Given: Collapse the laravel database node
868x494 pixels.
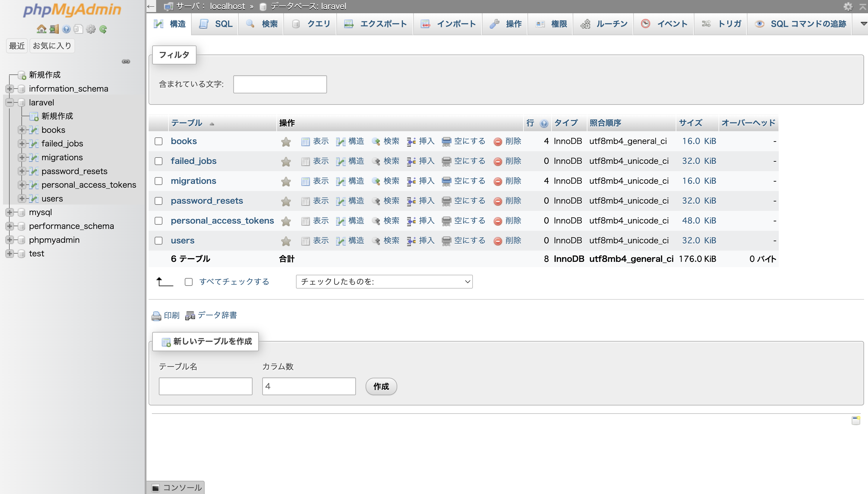Looking at the screenshot, I should 10,102.
